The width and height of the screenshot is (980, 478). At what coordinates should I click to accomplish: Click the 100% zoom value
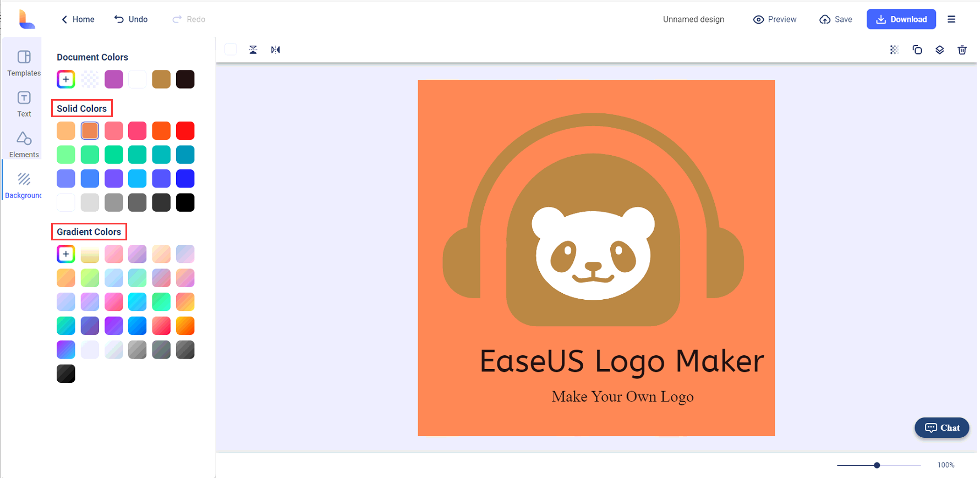click(x=946, y=465)
